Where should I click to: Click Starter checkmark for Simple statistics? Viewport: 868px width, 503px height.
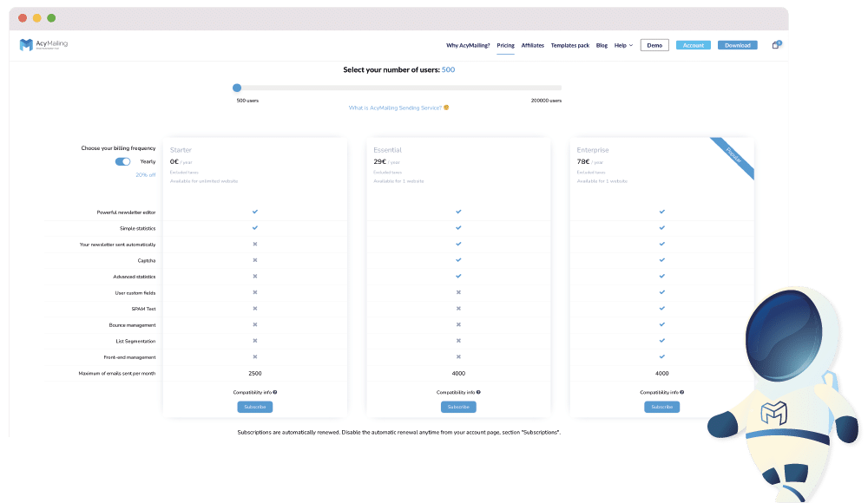click(x=255, y=228)
